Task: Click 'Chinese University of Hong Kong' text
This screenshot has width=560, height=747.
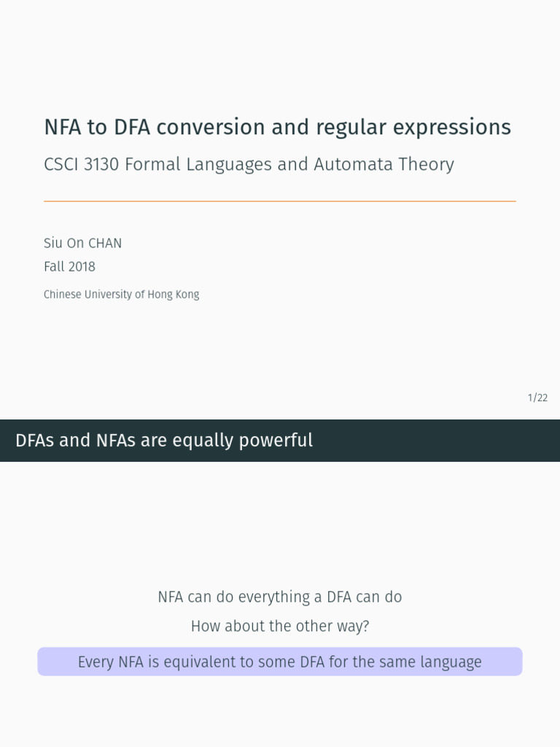Action: point(121,295)
